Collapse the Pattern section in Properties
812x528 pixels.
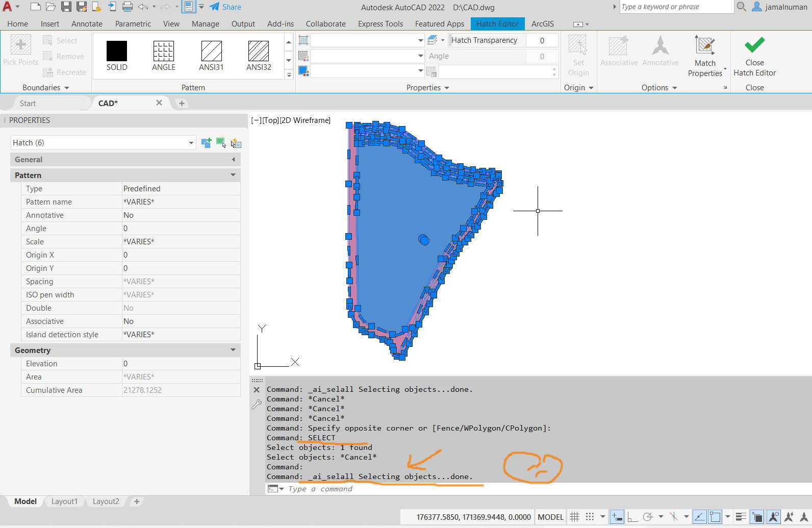tap(233, 175)
